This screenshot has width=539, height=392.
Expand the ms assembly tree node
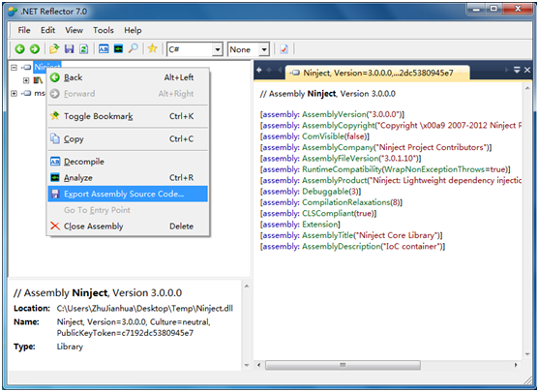(x=14, y=93)
